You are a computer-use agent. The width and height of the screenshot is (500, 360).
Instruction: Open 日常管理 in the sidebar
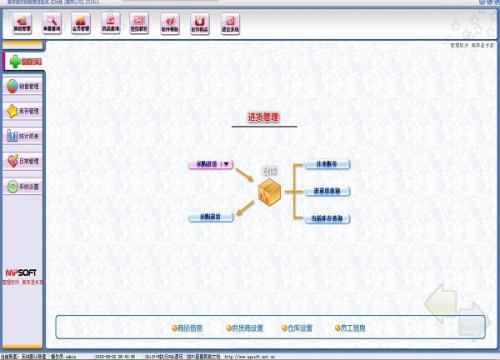(x=23, y=161)
